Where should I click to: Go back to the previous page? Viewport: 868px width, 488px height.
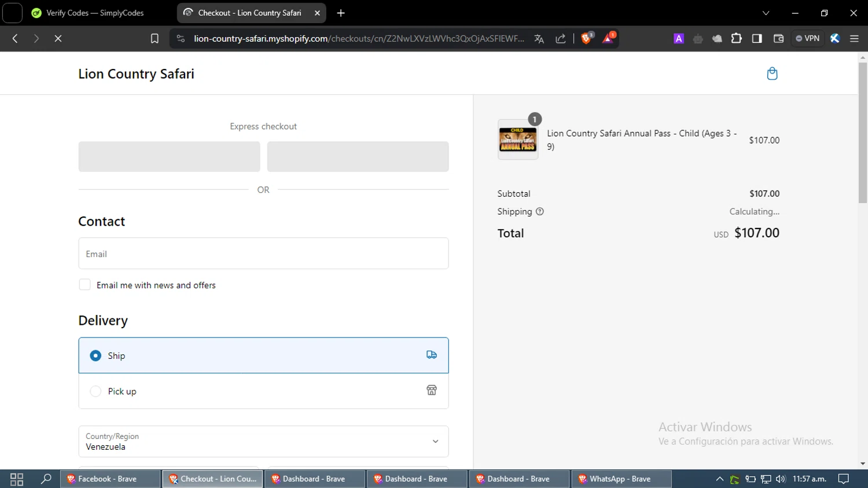[16, 39]
